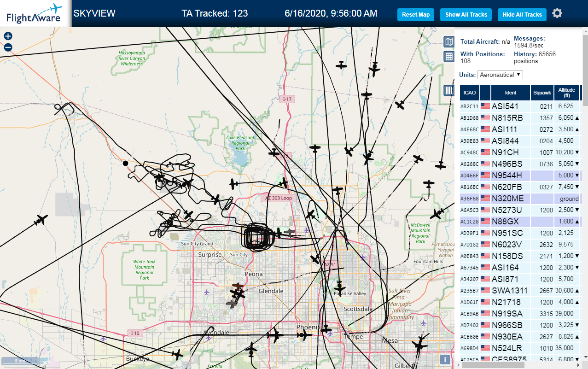The height and width of the screenshot is (369, 588).
Task: Click the airport icon left of Buckeye area
Action: pyautogui.click(x=103, y=339)
